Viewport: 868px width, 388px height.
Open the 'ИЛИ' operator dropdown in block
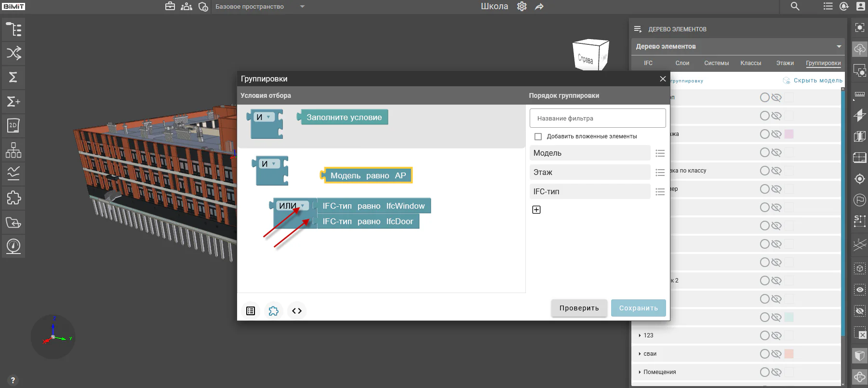tap(303, 206)
